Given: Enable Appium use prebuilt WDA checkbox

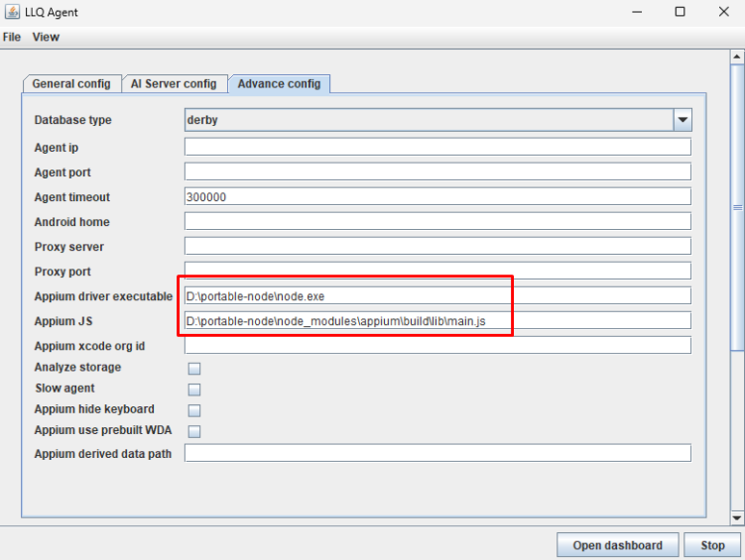Looking at the screenshot, I should coord(194,431).
